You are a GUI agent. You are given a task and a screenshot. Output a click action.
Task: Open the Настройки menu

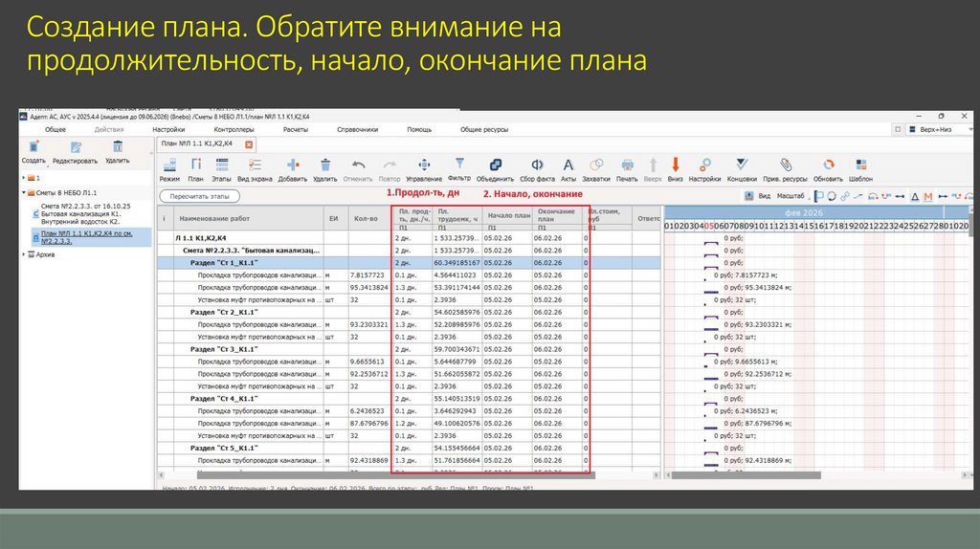click(168, 130)
